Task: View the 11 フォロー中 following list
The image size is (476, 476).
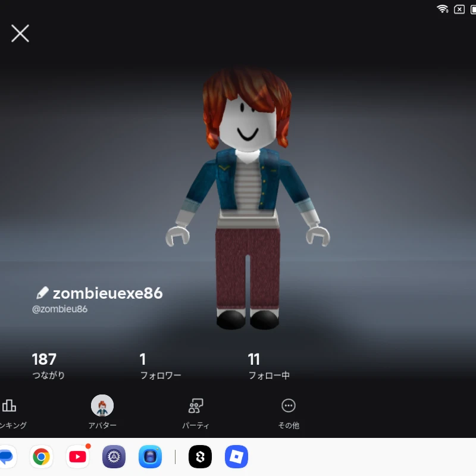Action: point(269,366)
